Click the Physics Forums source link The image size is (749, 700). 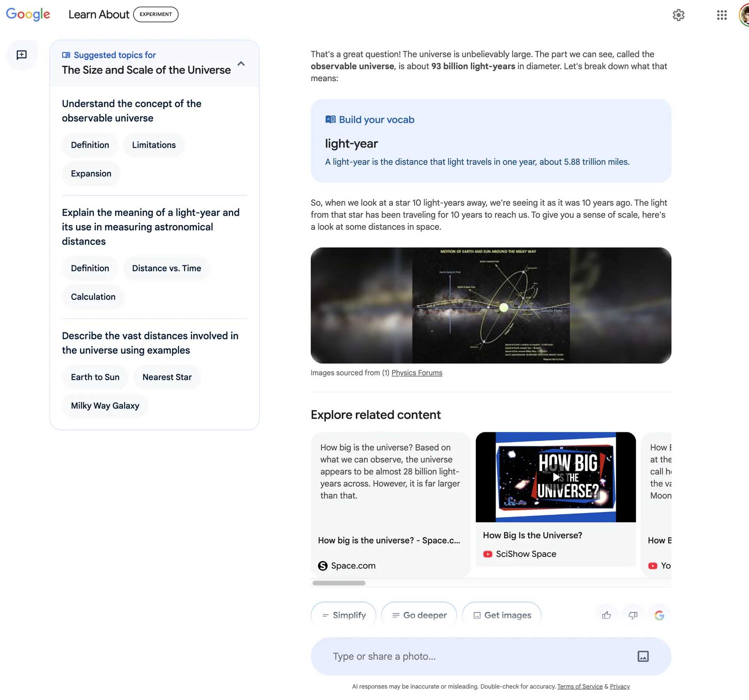pos(416,373)
